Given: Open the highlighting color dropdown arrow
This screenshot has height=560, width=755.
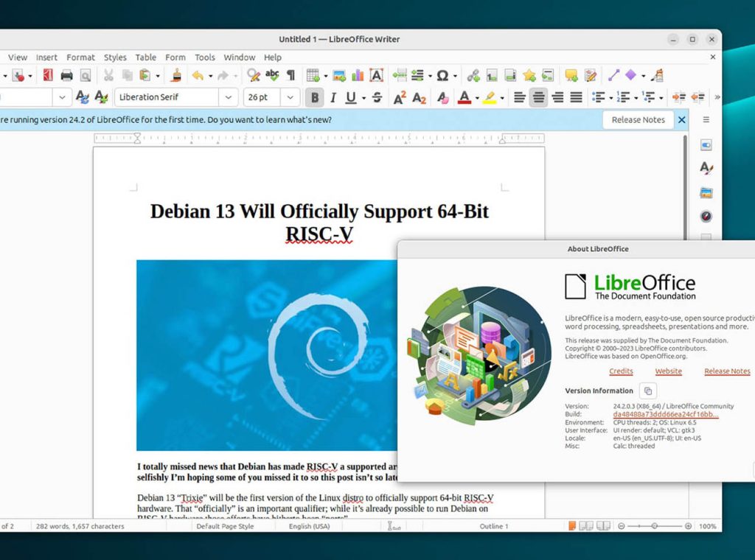Looking at the screenshot, I should coord(502,97).
